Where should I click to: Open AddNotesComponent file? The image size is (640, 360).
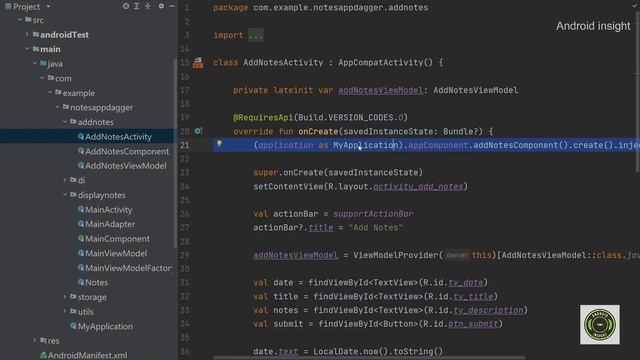(127, 151)
